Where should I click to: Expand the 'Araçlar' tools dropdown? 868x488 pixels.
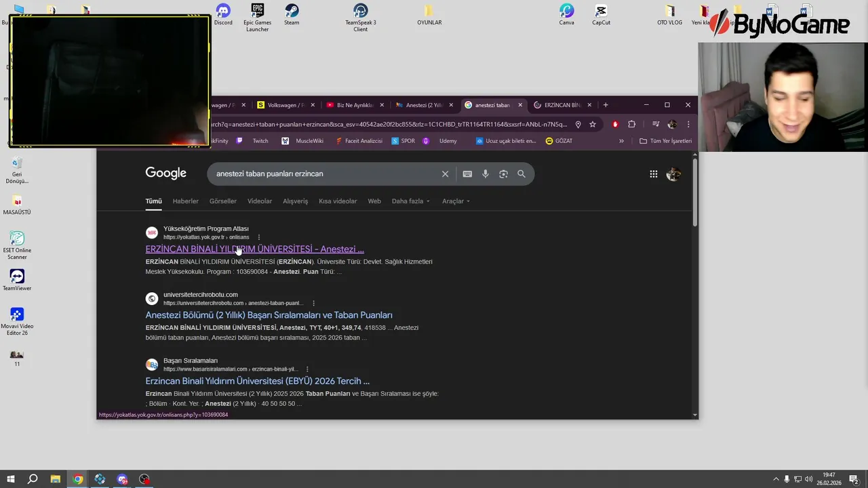pos(456,201)
